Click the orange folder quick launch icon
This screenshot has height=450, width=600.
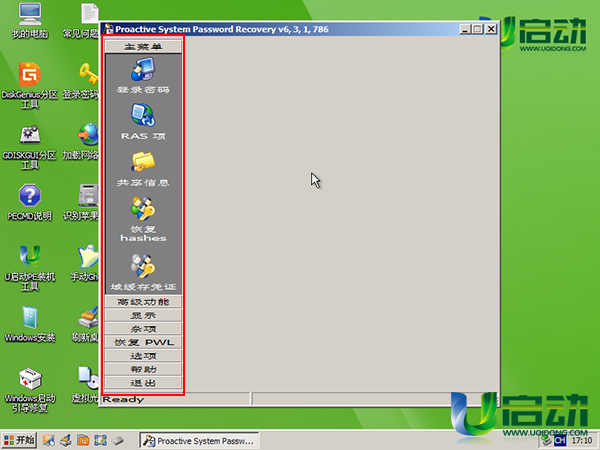tap(83, 440)
